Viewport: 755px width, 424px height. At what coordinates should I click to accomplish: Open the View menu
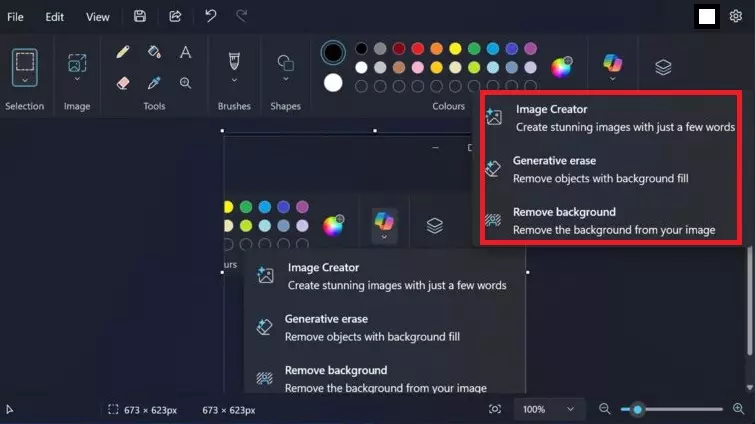point(98,17)
